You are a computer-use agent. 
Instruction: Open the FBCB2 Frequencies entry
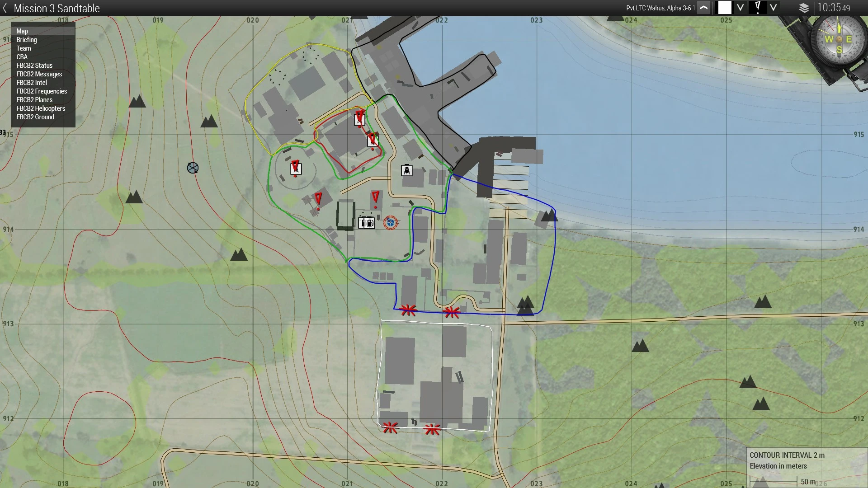[42, 91]
